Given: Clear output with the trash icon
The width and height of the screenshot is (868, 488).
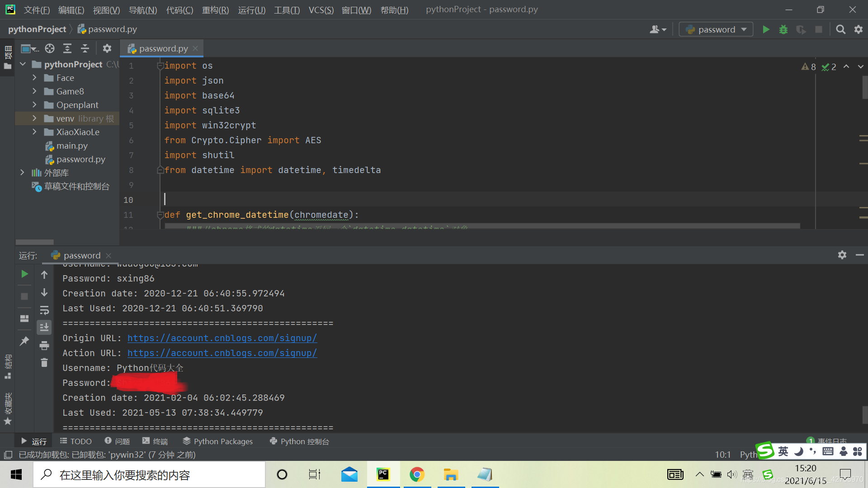Looking at the screenshot, I should pyautogui.click(x=44, y=363).
